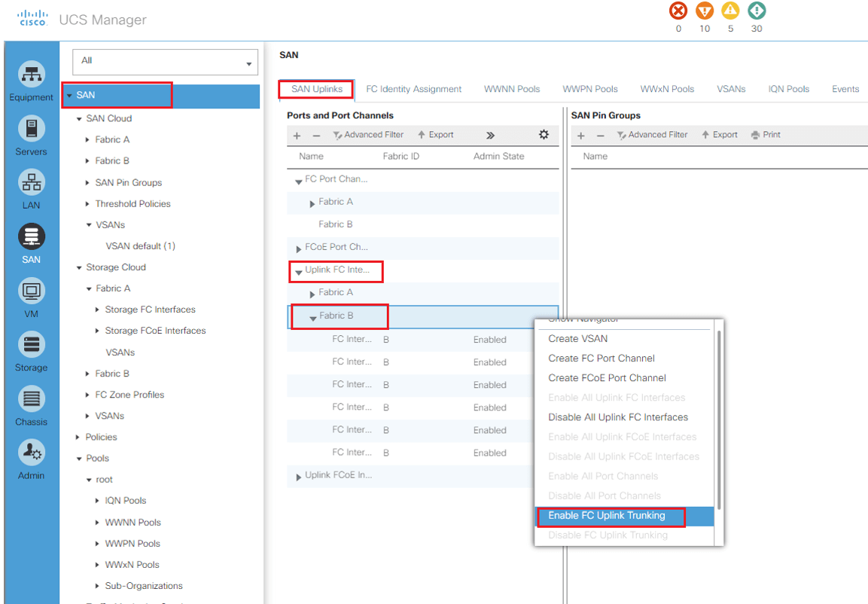The image size is (868, 604).
Task: Switch to the SAN Uplinks tab
Action: pyautogui.click(x=317, y=89)
